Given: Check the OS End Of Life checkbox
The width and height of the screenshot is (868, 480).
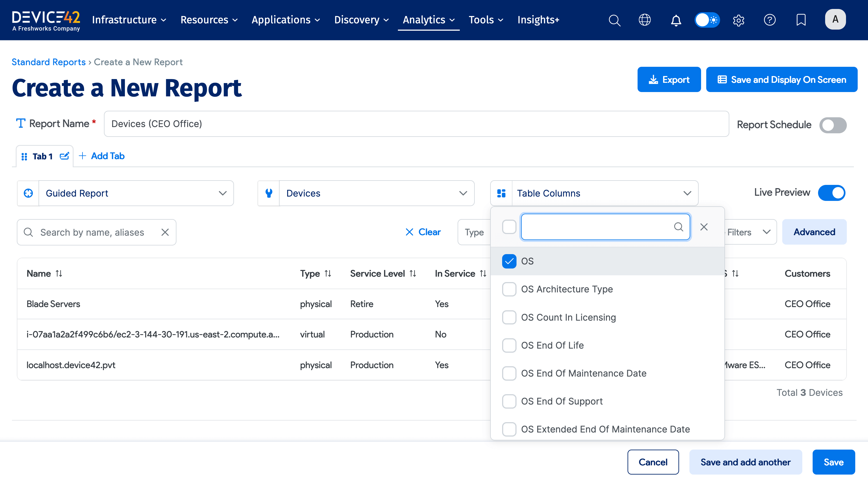Looking at the screenshot, I should click(509, 345).
